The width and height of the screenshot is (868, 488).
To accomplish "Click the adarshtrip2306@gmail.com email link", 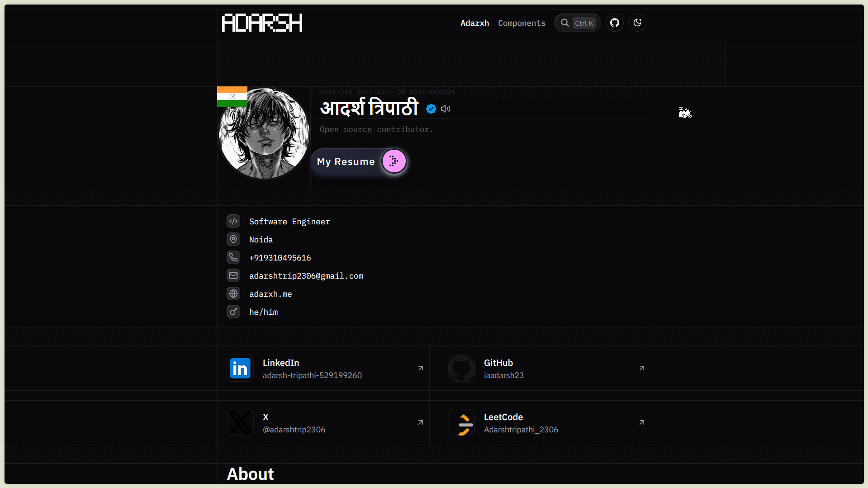I will pos(306,276).
